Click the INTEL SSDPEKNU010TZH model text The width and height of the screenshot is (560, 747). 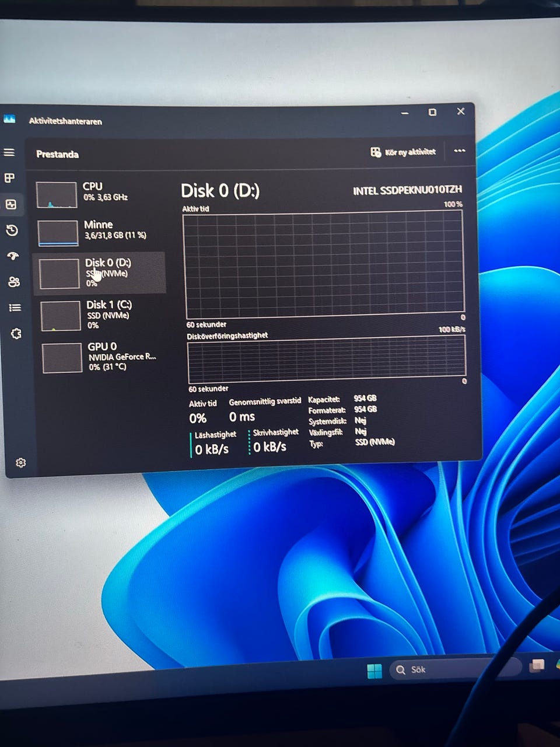pyautogui.click(x=407, y=190)
